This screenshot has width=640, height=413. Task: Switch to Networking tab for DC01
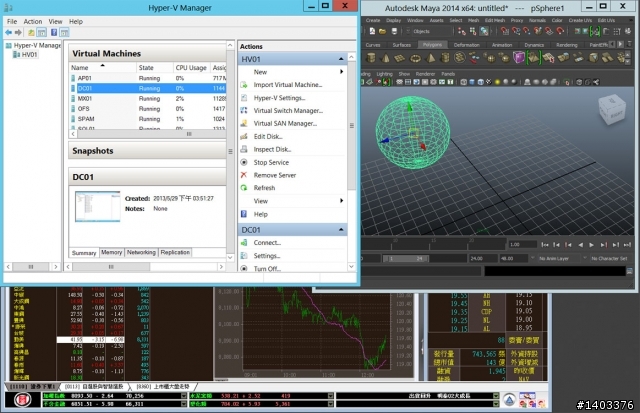pos(141,253)
